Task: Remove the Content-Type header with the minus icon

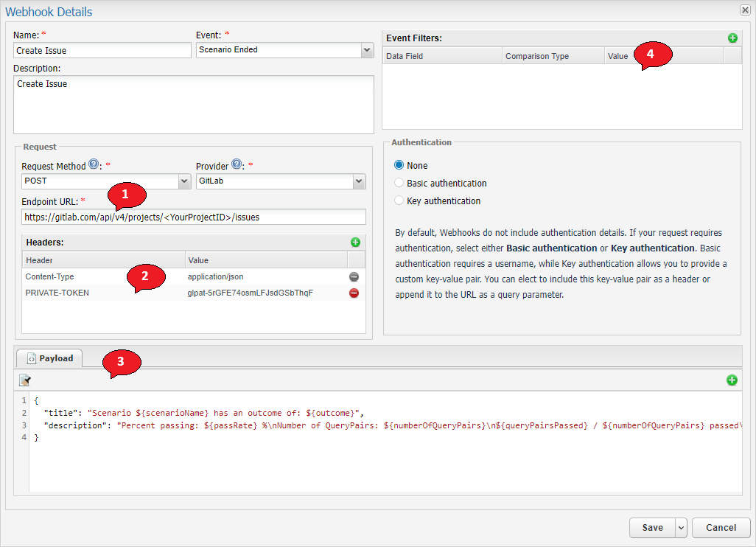Action: point(354,276)
